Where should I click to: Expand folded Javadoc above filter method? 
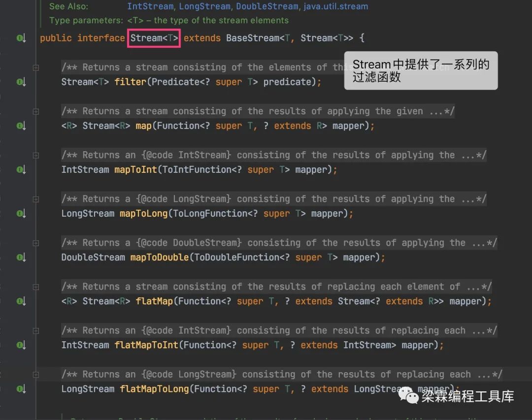coord(35,67)
